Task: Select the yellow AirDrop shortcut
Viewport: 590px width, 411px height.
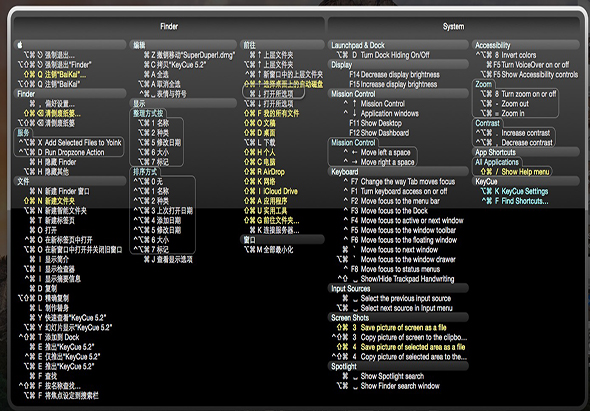Action: [264, 172]
